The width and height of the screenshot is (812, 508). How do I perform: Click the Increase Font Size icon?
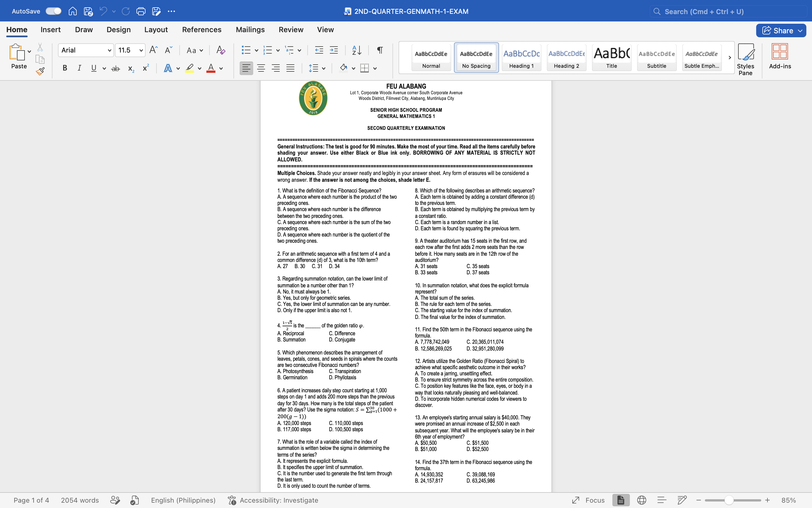153,50
